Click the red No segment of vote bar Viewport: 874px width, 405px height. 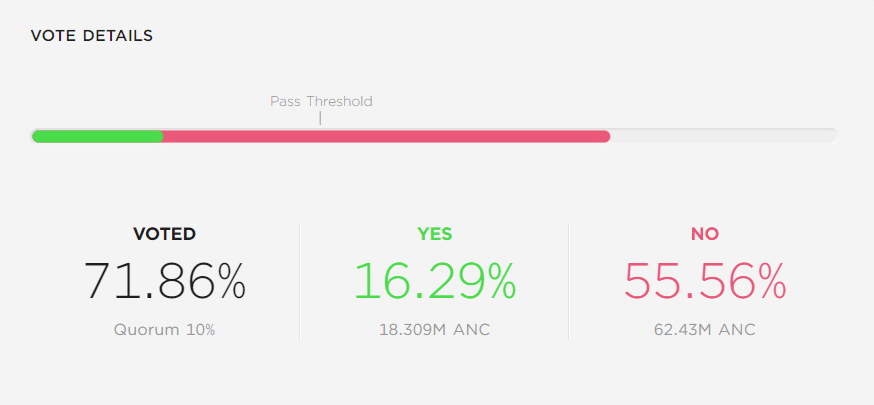[386, 136]
